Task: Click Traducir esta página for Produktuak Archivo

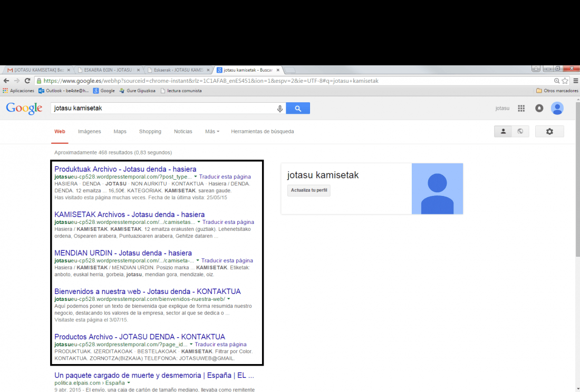Action: pyautogui.click(x=225, y=177)
